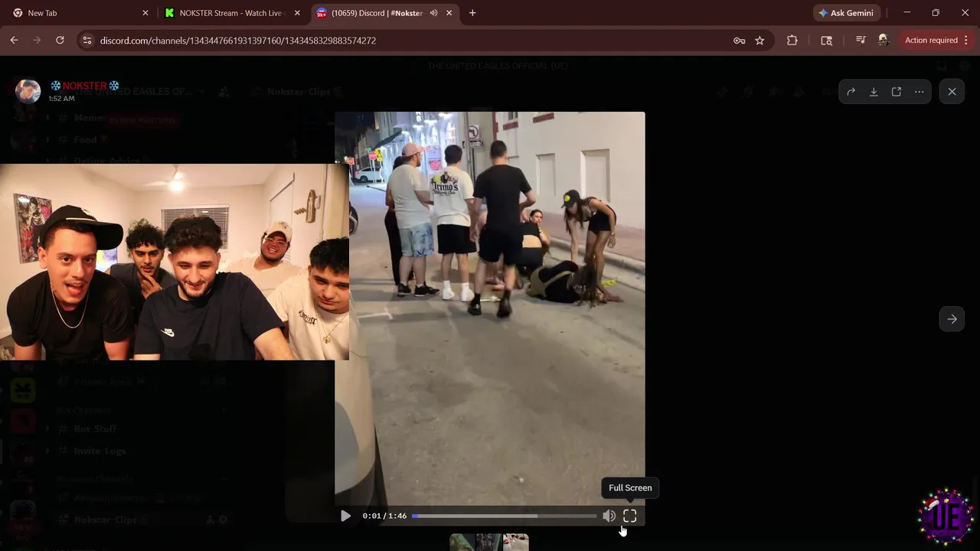This screenshot has height=551, width=980.
Task: Play the Discord video
Action: click(345, 516)
